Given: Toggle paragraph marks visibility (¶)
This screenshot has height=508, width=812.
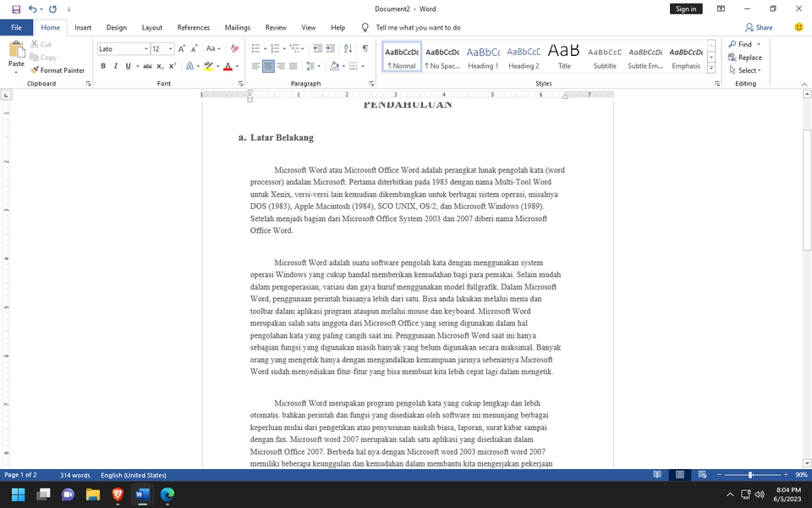Looking at the screenshot, I should pyautogui.click(x=365, y=49).
